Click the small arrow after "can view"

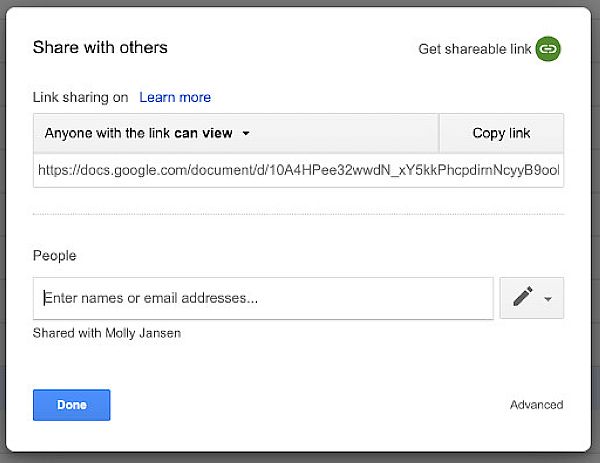245,133
